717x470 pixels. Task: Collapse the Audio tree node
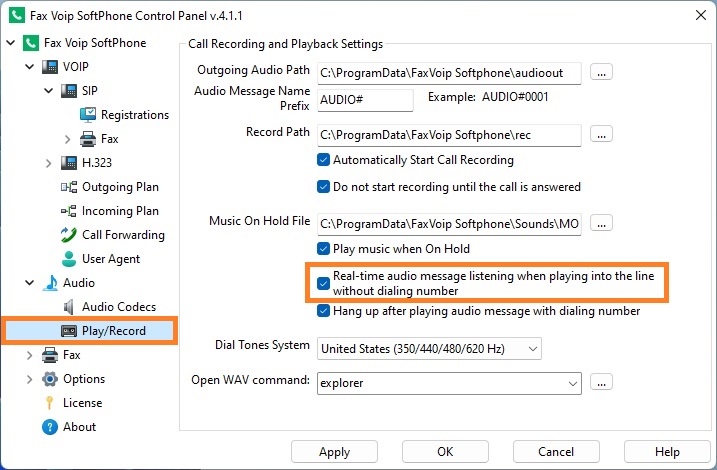click(30, 283)
